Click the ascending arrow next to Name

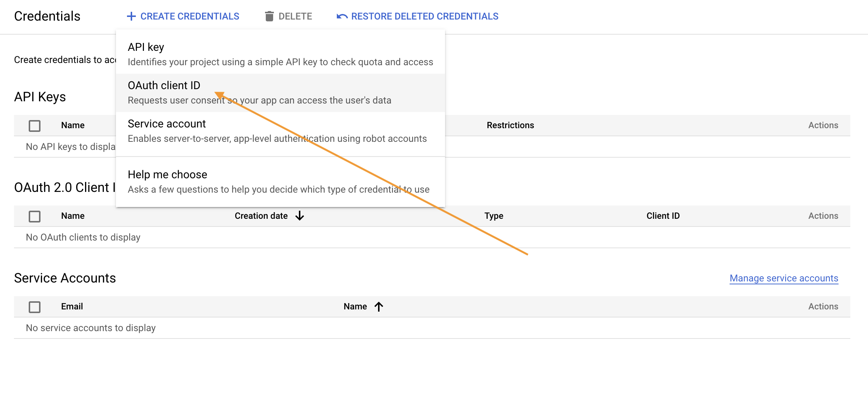(379, 306)
